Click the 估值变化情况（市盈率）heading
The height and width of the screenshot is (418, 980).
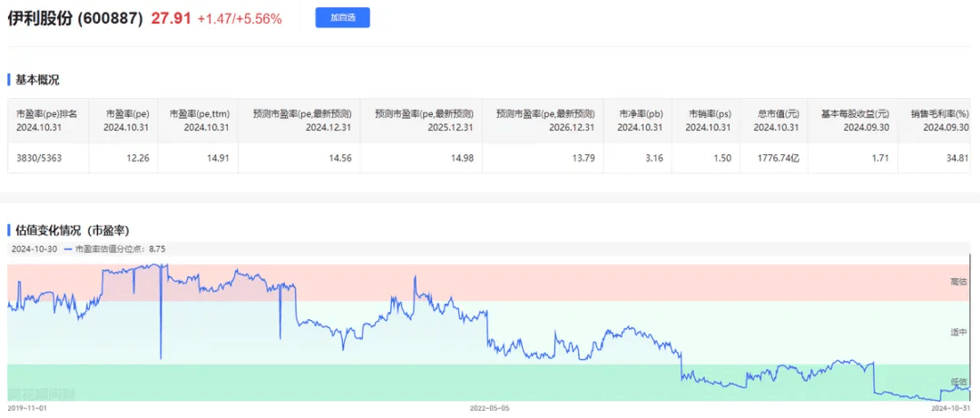(x=72, y=229)
